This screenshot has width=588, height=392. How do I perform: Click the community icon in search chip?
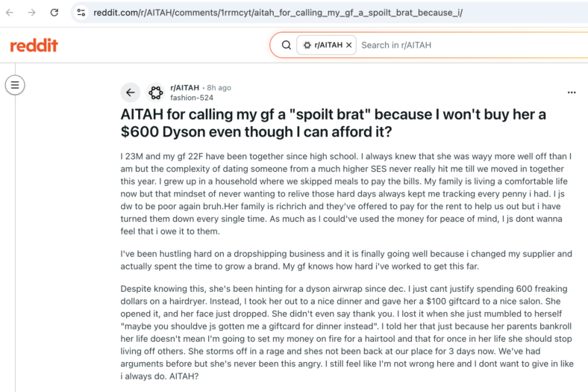307,45
